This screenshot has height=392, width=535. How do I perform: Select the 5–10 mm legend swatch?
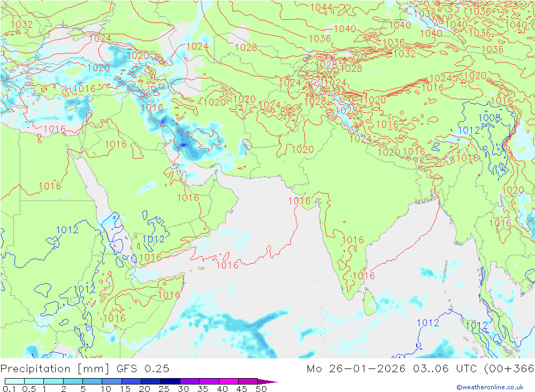(92, 381)
